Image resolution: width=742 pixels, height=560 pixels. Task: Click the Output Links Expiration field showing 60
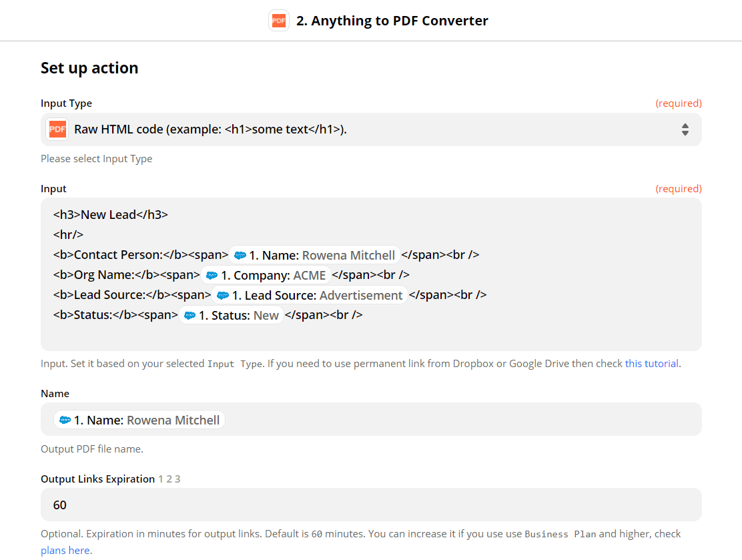[371, 505]
